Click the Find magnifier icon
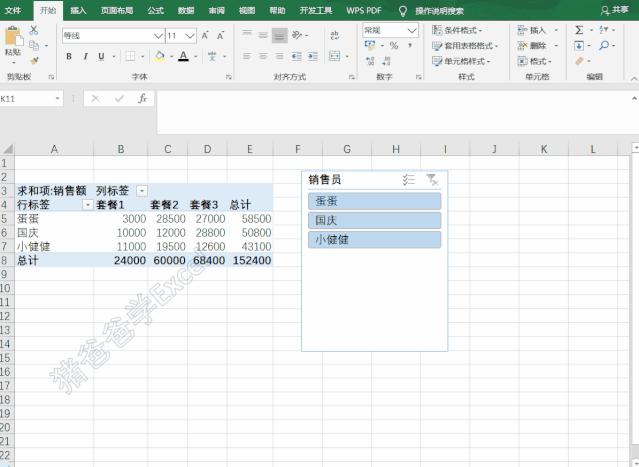 [604, 46]
